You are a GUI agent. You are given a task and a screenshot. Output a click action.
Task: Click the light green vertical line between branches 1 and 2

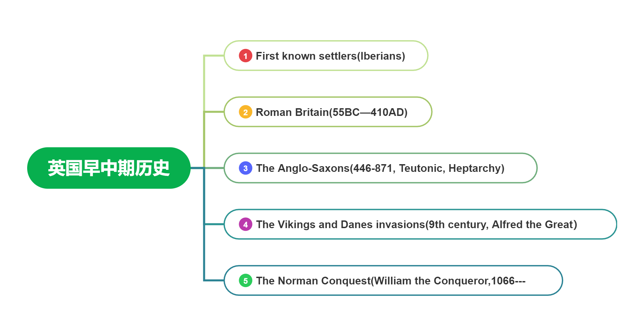(x=204, y=84)
